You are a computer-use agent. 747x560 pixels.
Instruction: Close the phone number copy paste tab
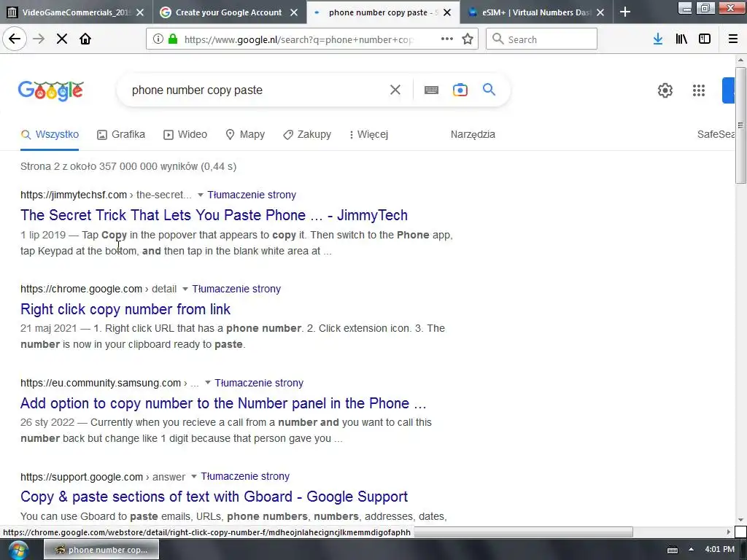(447, 12)
